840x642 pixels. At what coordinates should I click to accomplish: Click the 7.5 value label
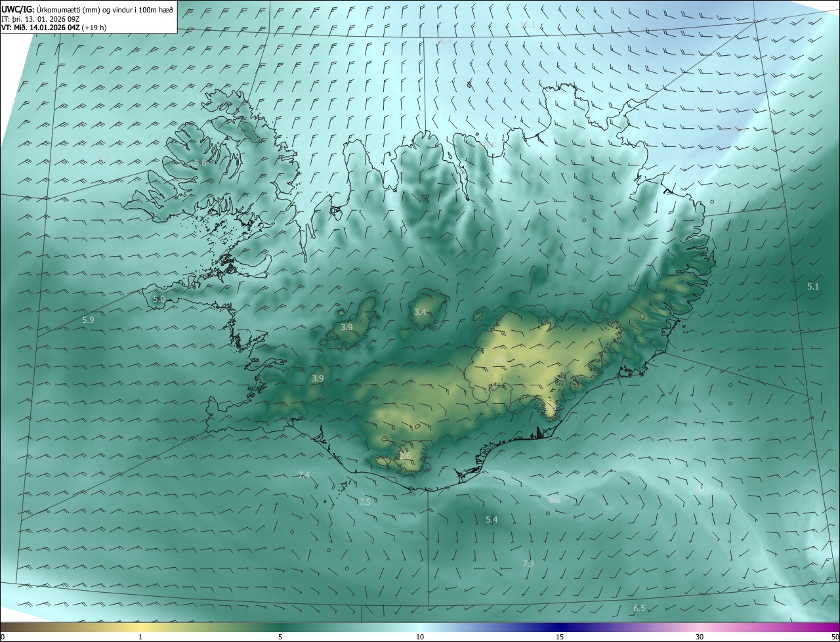coord(365,502)
